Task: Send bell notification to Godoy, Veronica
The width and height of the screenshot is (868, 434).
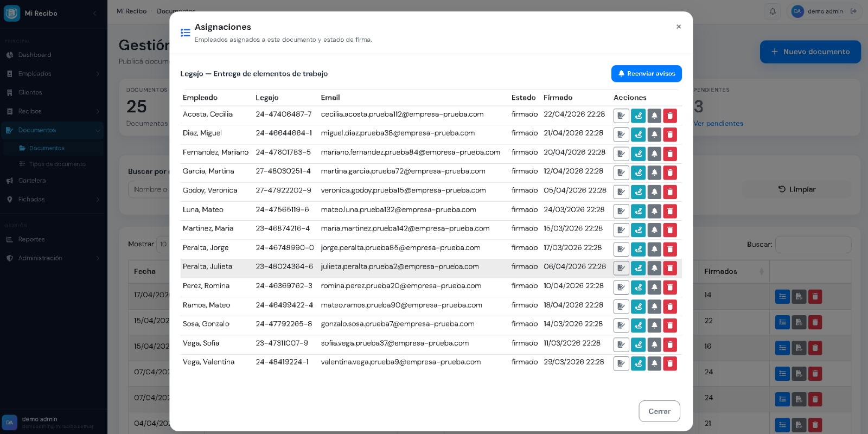Action: pyautogui.click(x=654, y=192)
